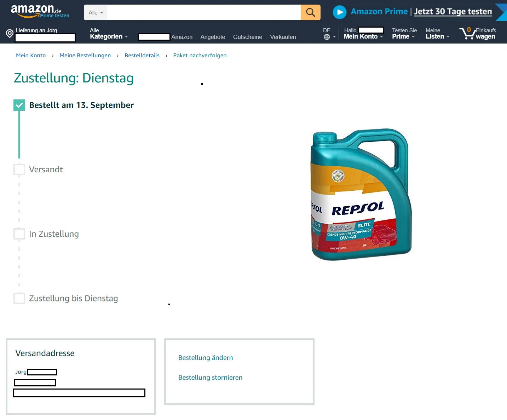507x420 pixels.
Task: Click the delivery location pin icon
Action: (x=10, y=34)
